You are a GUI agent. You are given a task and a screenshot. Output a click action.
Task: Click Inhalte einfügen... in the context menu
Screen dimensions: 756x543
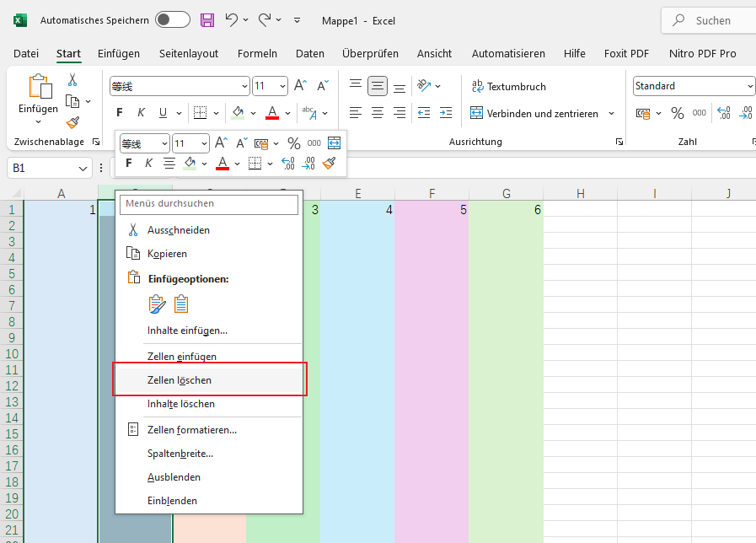pyautogui.click(x=209, y=331)
